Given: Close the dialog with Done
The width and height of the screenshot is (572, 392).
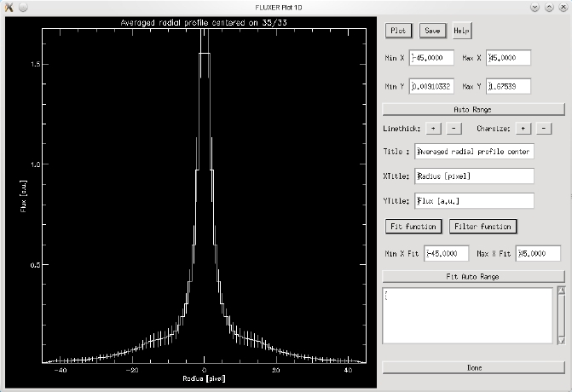Looking at the screenshot, I should click(473, 367).
